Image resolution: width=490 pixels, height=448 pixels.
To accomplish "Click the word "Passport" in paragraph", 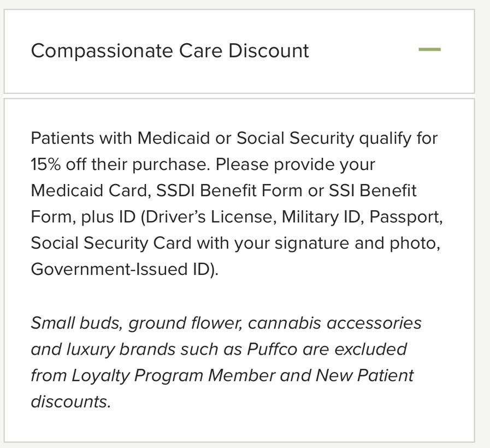I will point(405,217).
